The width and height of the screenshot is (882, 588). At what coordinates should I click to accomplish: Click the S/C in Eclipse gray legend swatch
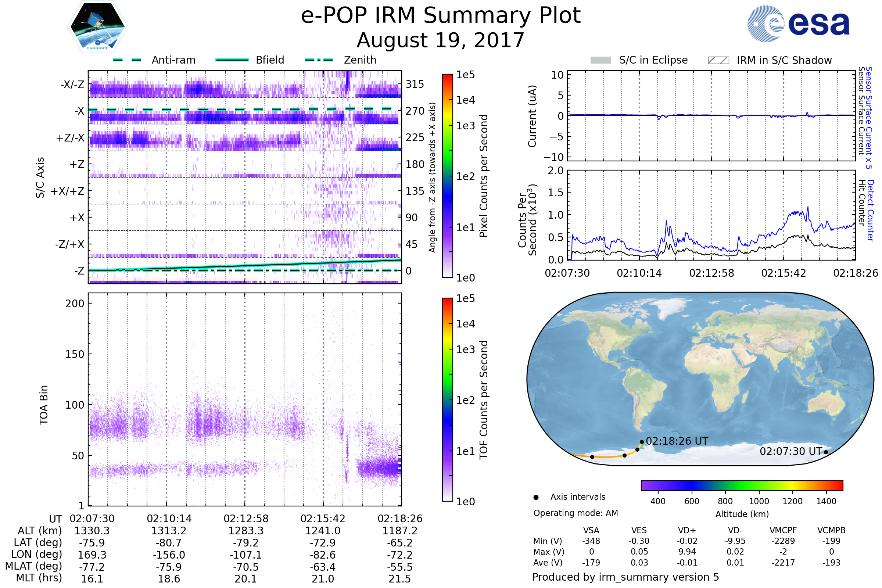click(600, 60)
